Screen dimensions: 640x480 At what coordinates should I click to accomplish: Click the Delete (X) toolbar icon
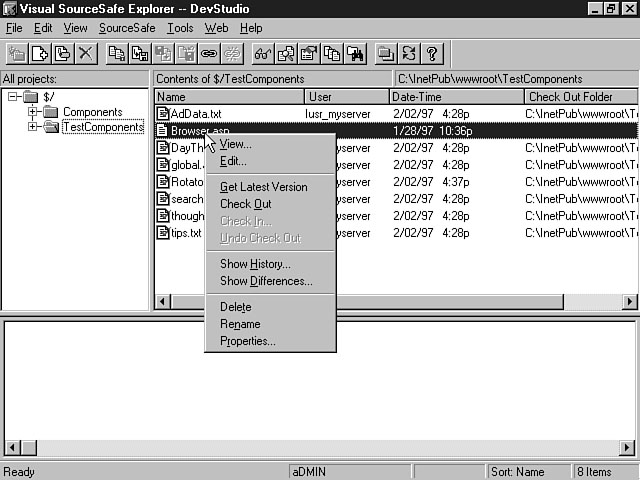coord(86,53)
